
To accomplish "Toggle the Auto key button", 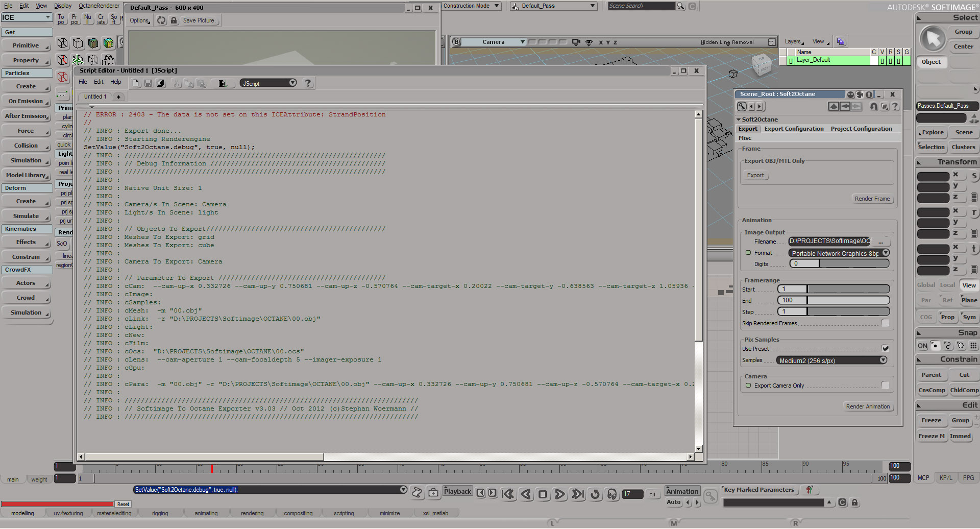I will tap(674, 502).
